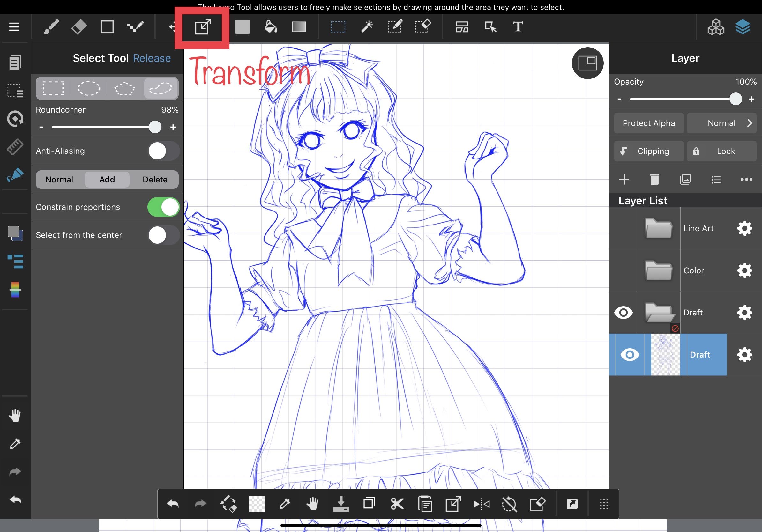The height and width of the screenshot is (532, 762).
Task: Choose the ellipse selection shape
Action: [x=89, y=88]
